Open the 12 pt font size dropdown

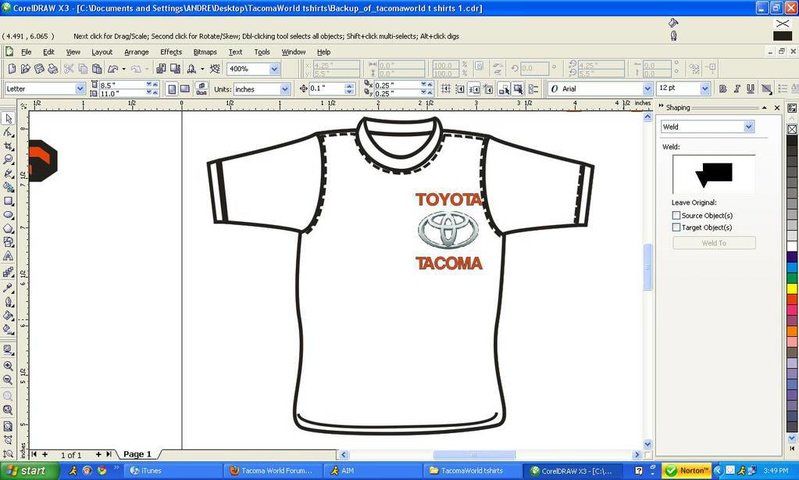pos(705,89)
